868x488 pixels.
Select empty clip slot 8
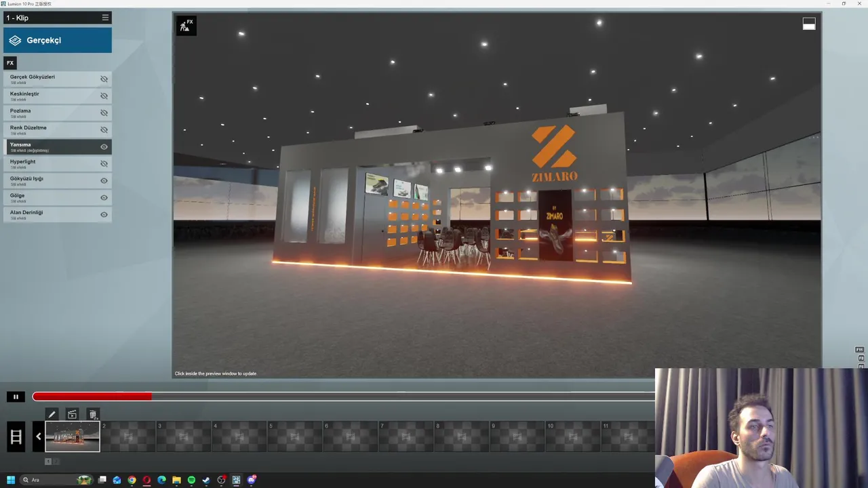pos(462,436)
